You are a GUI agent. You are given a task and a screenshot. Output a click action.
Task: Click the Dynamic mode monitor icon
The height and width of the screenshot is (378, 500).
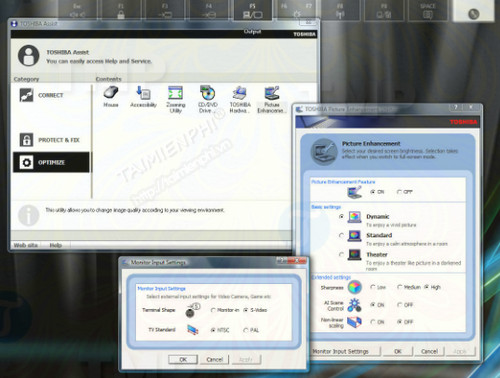pyautogui.click(x=354, y=217)
